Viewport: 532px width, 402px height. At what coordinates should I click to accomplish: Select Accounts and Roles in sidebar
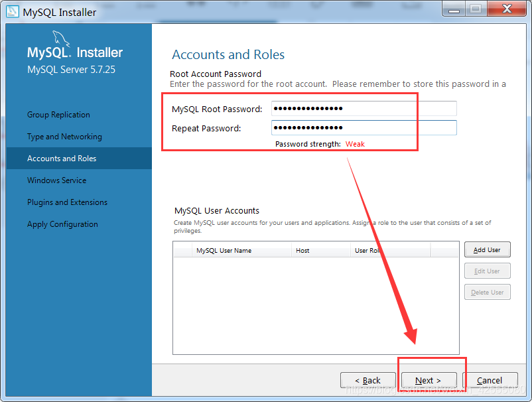[79, 158]
